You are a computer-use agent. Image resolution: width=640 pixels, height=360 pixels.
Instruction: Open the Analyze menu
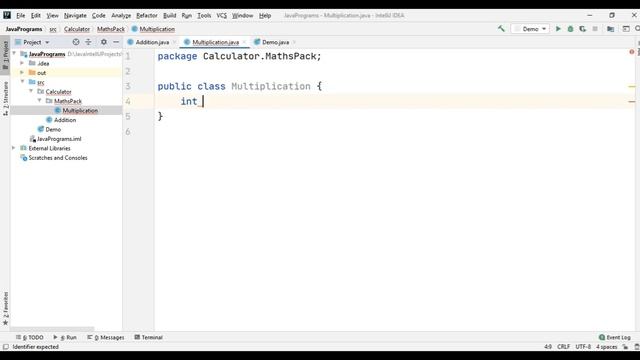[121, 16]
